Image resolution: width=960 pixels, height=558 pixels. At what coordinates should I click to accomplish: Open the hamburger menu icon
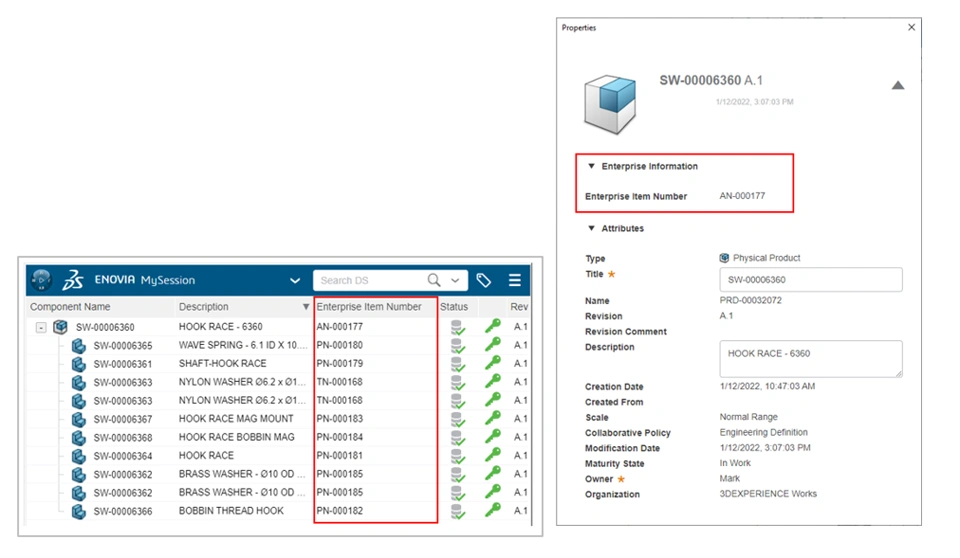(514, 281)
